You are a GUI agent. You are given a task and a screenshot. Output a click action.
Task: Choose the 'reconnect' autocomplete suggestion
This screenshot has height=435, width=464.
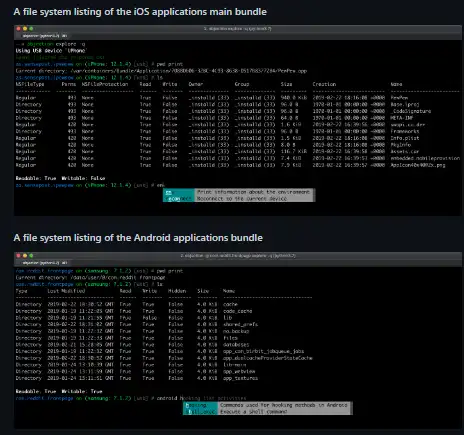click(x=178, y=199)
